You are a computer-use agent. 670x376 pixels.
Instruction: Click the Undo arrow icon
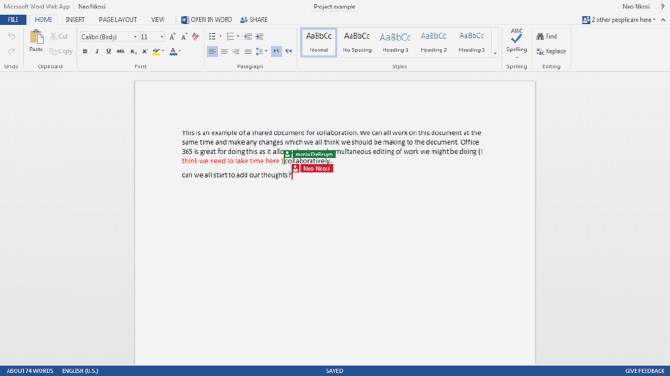(12, 37)
